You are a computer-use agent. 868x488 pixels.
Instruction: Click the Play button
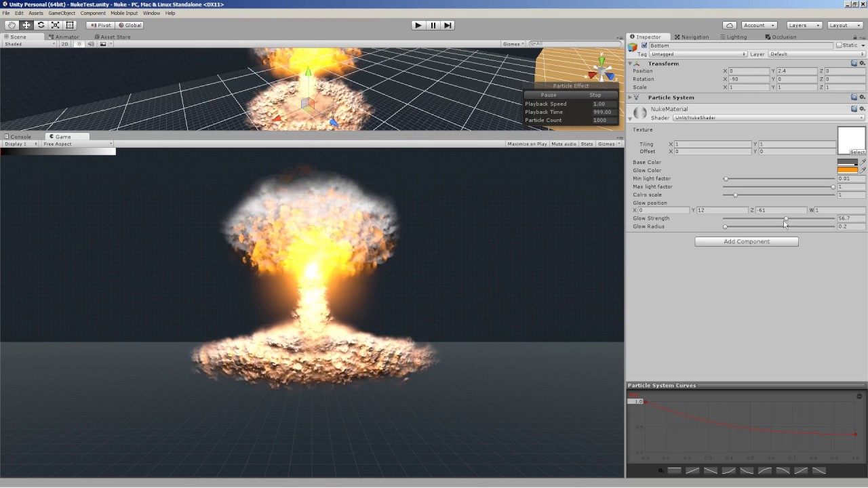[x=418, y=25]
